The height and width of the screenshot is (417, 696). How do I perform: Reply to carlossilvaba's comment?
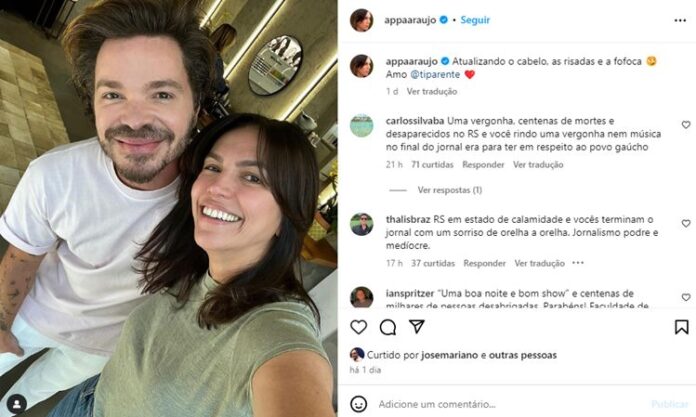coord(483,165)
